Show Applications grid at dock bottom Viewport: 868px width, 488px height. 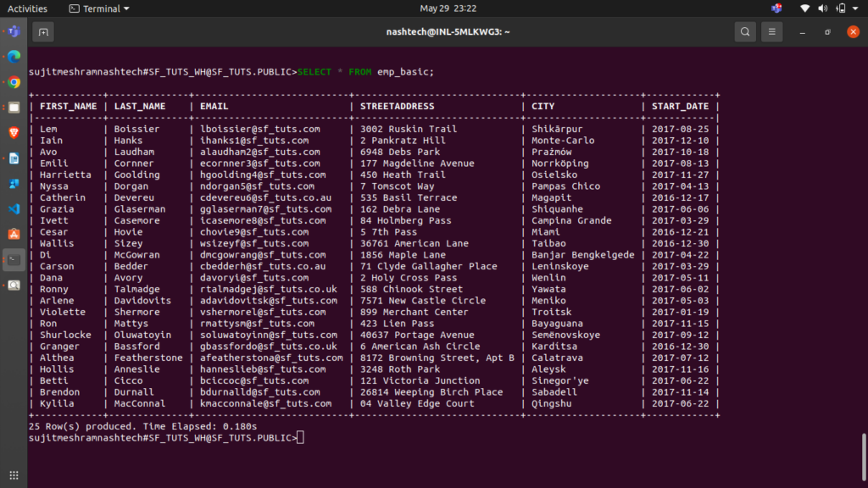pos(14,474)
